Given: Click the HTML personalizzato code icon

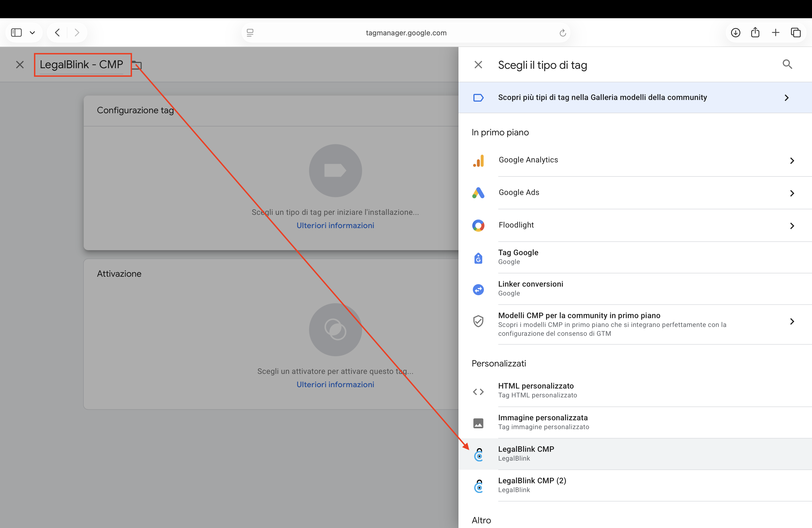Looking at the screenshot, I should 478,392.
